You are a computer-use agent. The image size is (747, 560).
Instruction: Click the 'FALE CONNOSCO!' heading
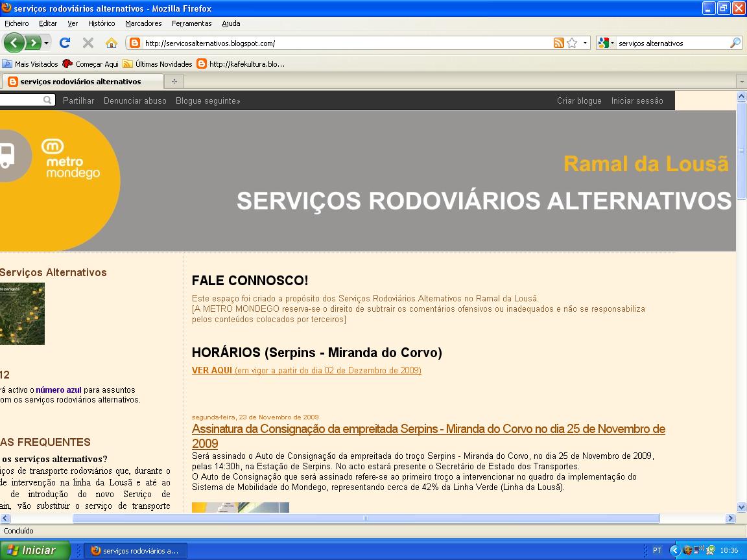click(x=250, y=281)
